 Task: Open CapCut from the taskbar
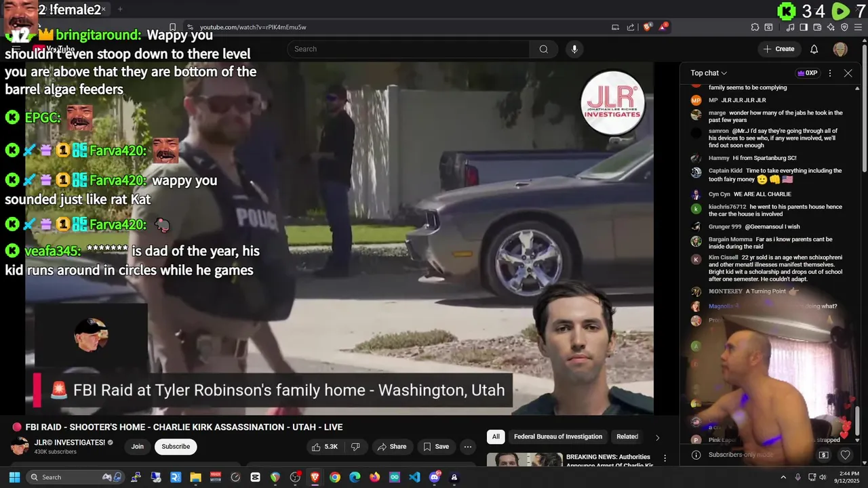tap(255, 477)
